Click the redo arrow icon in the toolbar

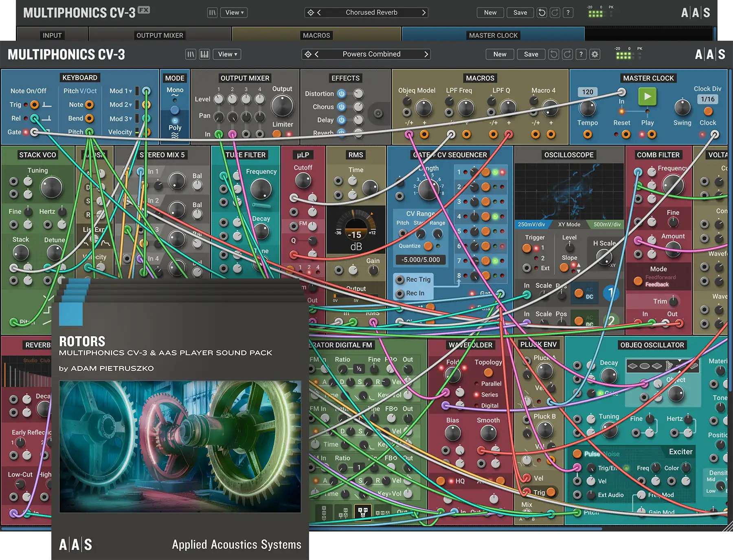pyautogui.click(x=568, y=54)
